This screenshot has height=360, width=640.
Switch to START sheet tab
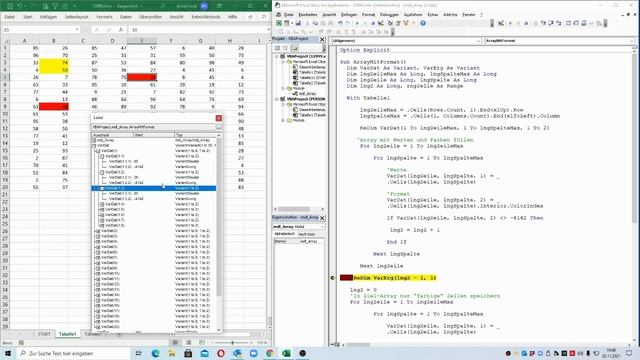click(x=44, y=334)
